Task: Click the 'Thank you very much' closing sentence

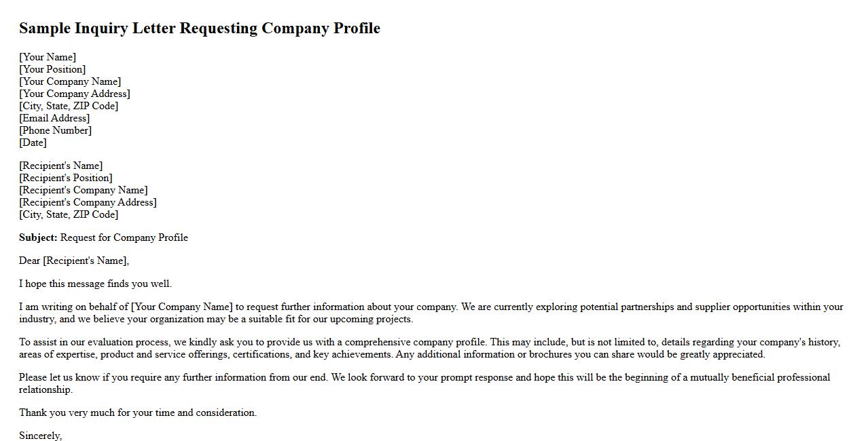Action: (138, 413)
